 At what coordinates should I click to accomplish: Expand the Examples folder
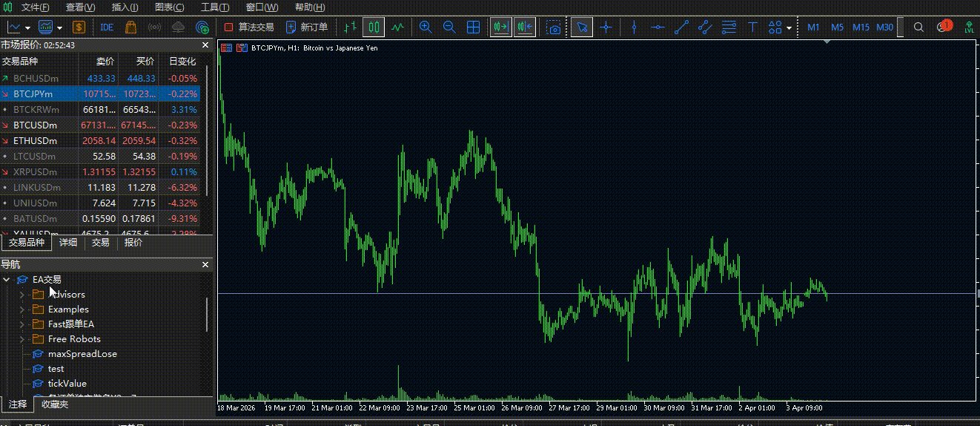click(x=21, y=309)
